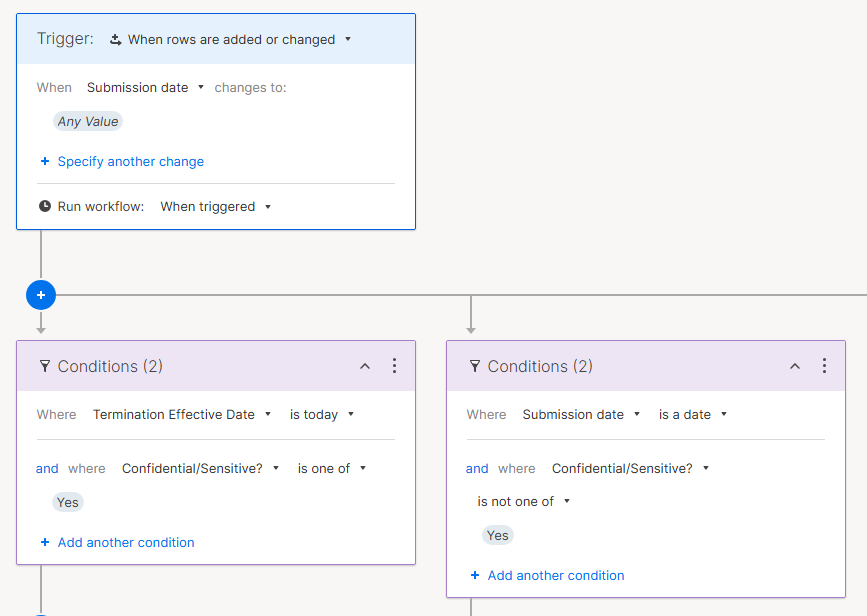The image size is (867, 616).
Task: Add another condition in left block
Action: [x=125, y=543]
